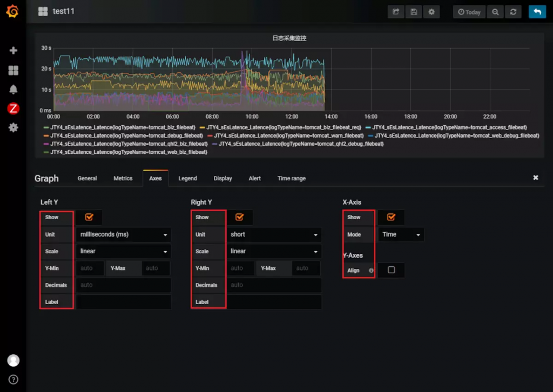The width and height of the screenshot is (553, 392).
Task: Switch to the Alert tab
Action: point(255,178)
